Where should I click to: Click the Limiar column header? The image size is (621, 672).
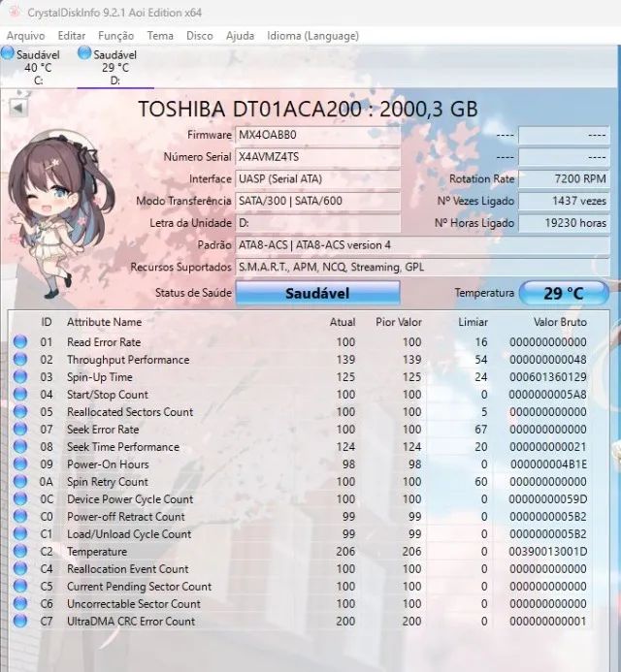click(x=474, y=322)
